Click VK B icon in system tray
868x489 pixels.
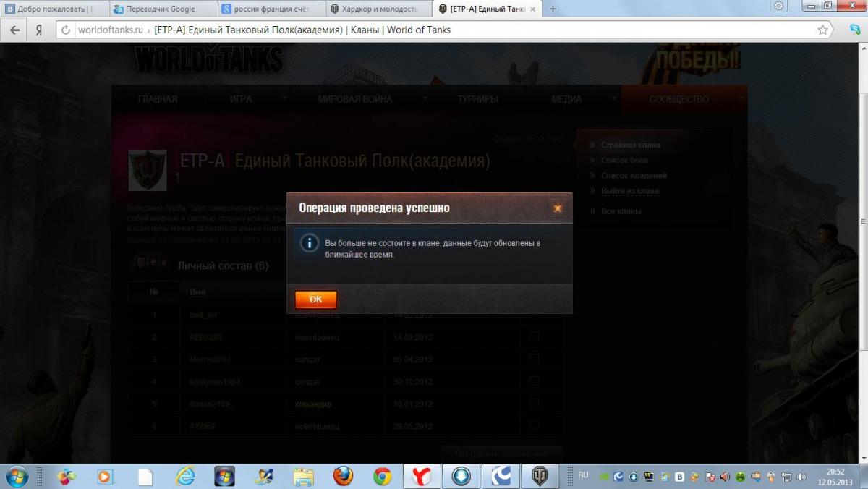[x=679, y=477]
